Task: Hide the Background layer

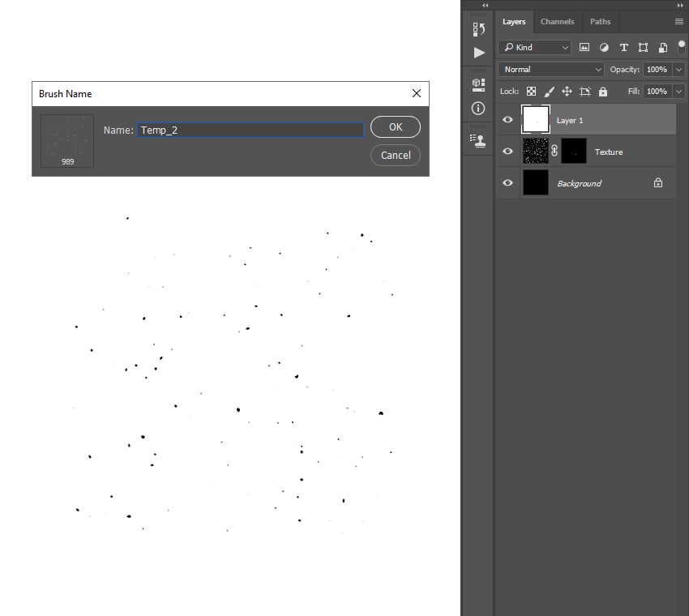Action: point(507,182)
